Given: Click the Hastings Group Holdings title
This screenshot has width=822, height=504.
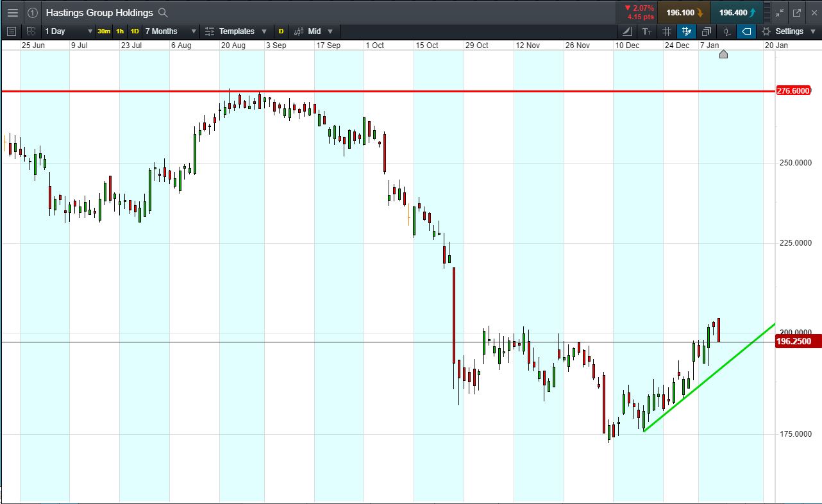Looking at the screenshot, I should click(x=99, y=12).
